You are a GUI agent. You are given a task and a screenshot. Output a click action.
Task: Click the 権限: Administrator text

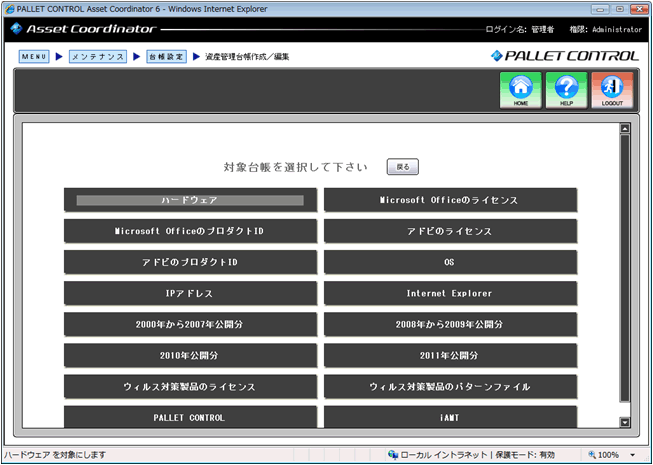tap(606, 30)
